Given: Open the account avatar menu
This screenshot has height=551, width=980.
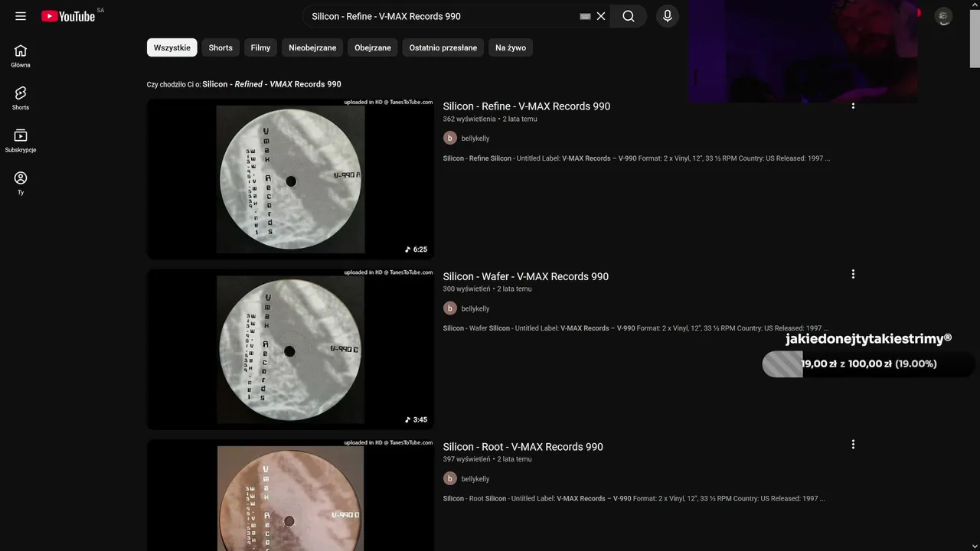Looking at the screenshot, I should point(944,16).
